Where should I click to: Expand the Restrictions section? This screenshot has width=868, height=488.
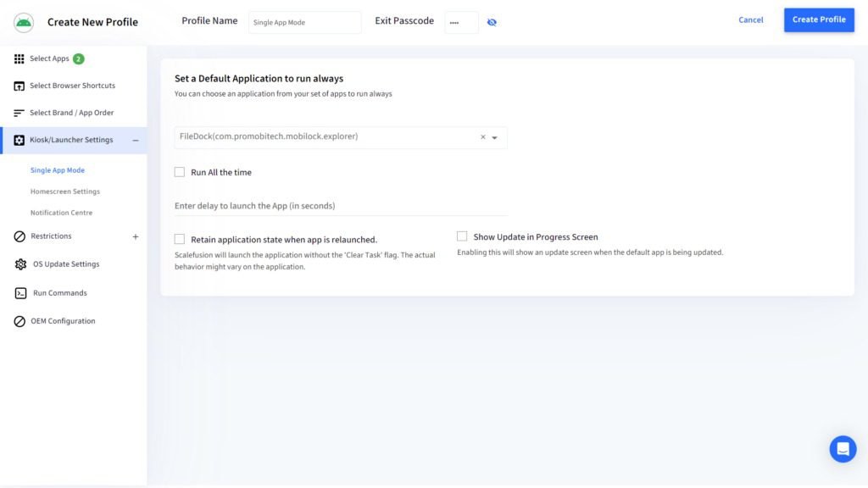[136, 236]
